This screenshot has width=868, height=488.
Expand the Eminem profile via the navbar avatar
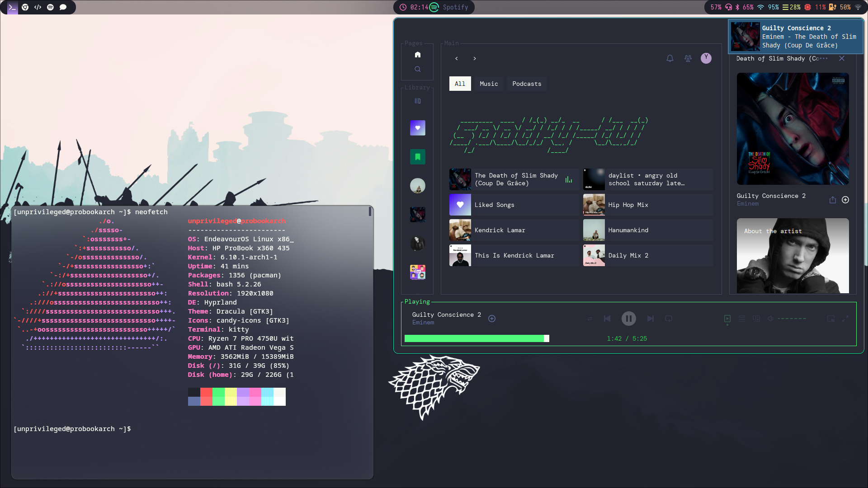[706, 58]
